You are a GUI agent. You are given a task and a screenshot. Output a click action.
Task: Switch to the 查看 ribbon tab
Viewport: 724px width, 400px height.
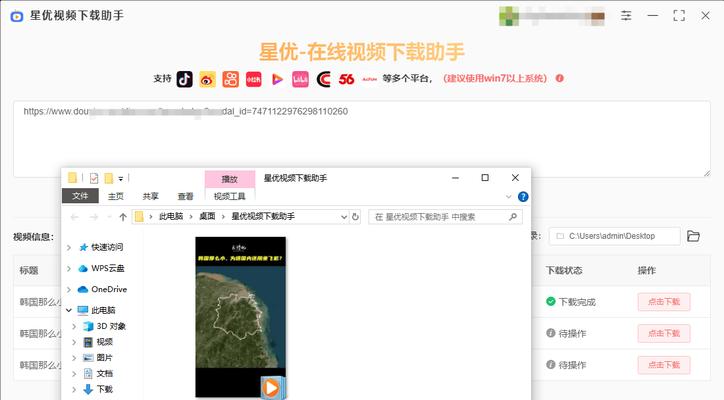pos(186,196)
